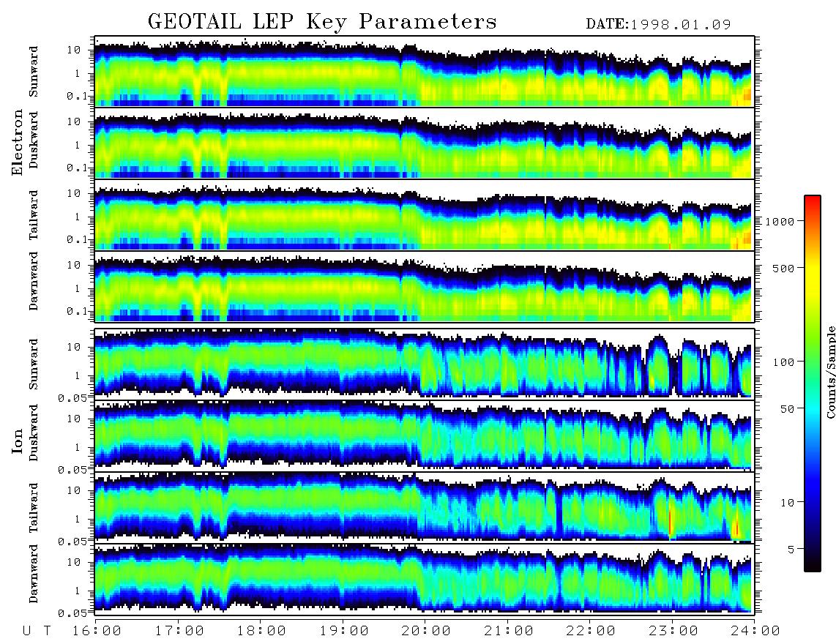
Task: Click the 18:00 time tick label
Action: pos(261,631)
